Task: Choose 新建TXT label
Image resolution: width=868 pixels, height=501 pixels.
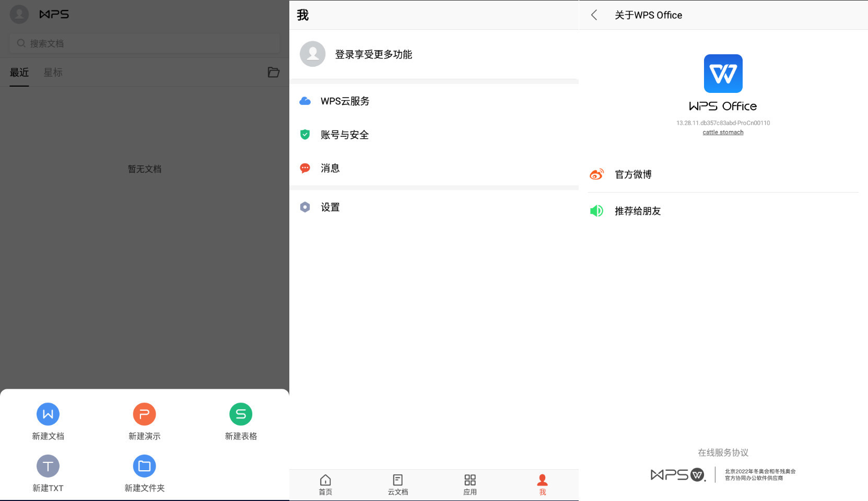Action: (48, 488)
